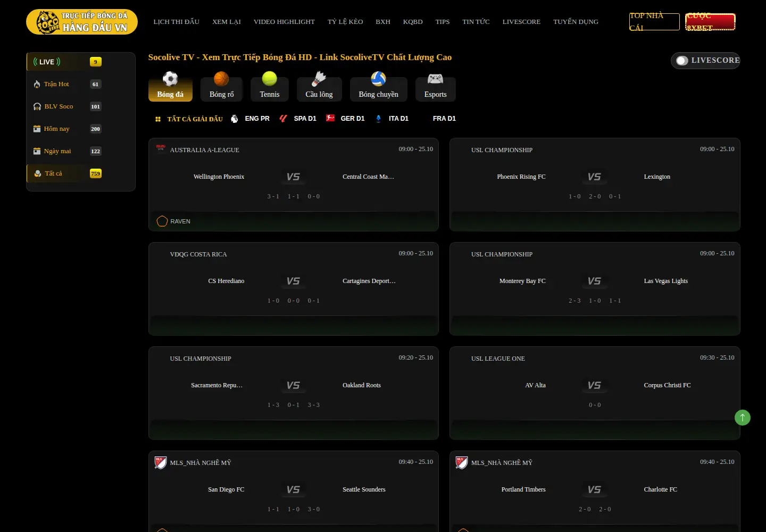Screen dimensions: 766x532
Task: Open Monterey Bay FC vs Las Vegas Lights
Action: pyautogui.click(x=595, y=289)
